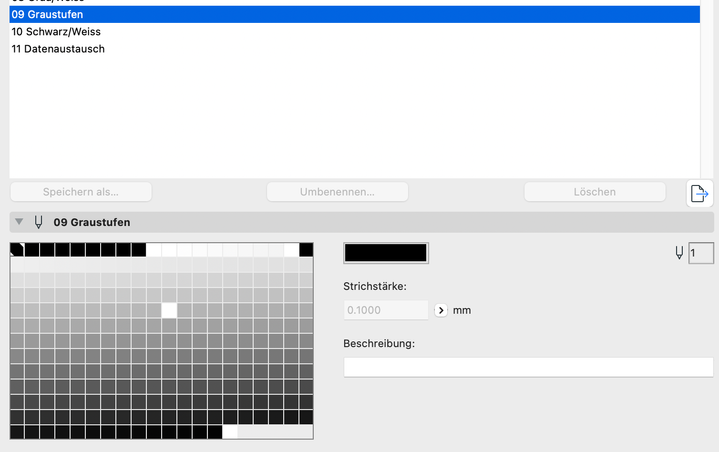Select first black pen cell with corner mark
719x452 pixels.
click(x=17, y=250)
